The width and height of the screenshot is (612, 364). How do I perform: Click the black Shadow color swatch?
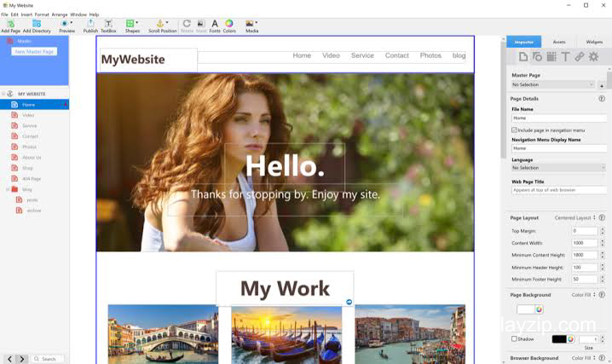pos(559,339)
